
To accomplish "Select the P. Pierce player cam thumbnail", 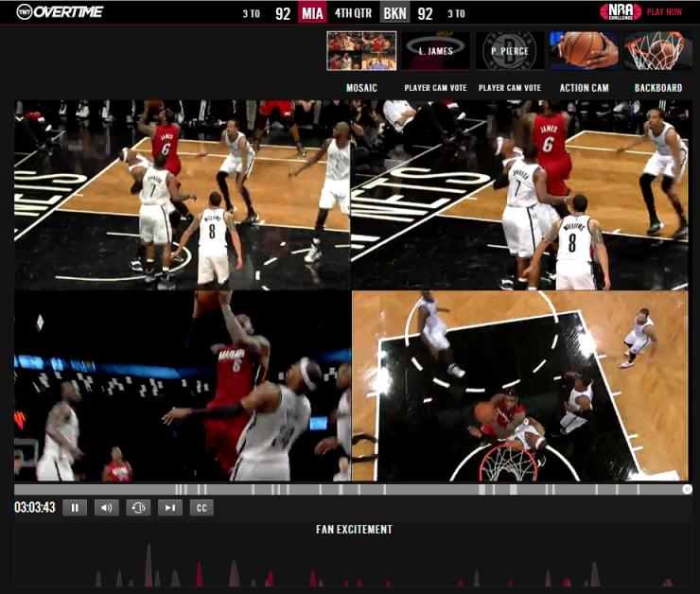I will point(509,51).
